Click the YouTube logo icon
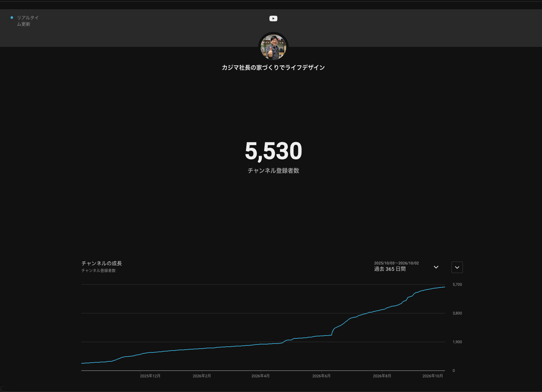The height and width of the screenshot is (392, 542). (x=273, y=18)
